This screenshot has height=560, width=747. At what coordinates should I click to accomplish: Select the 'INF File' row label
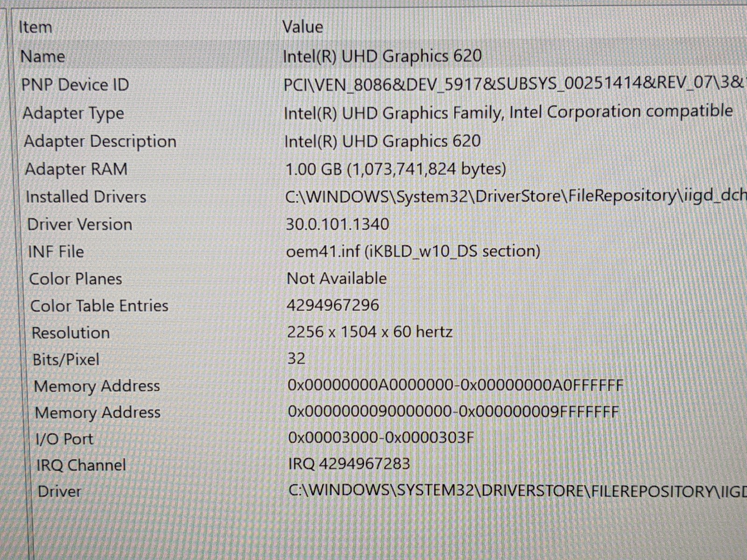pos(56,252)
